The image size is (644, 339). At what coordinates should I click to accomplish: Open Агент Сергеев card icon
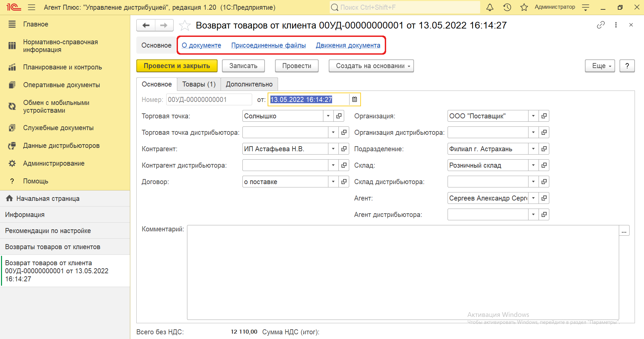(544, 198)
